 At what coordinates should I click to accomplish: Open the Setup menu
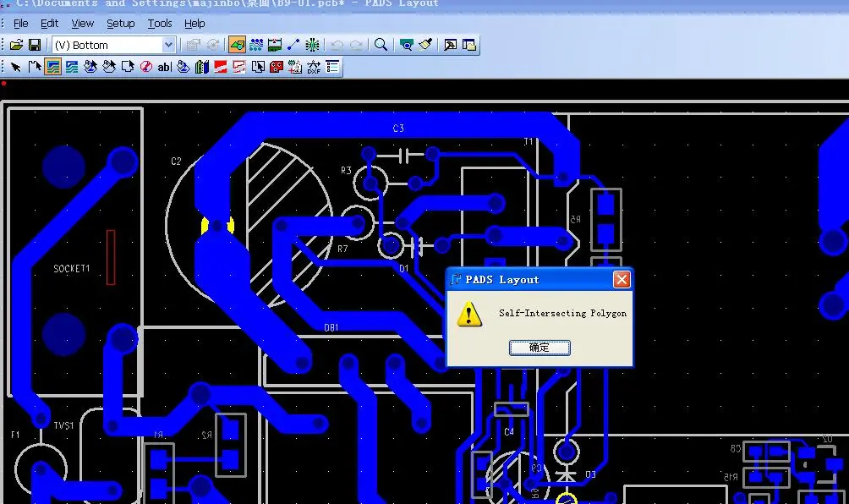click(120, 24)
